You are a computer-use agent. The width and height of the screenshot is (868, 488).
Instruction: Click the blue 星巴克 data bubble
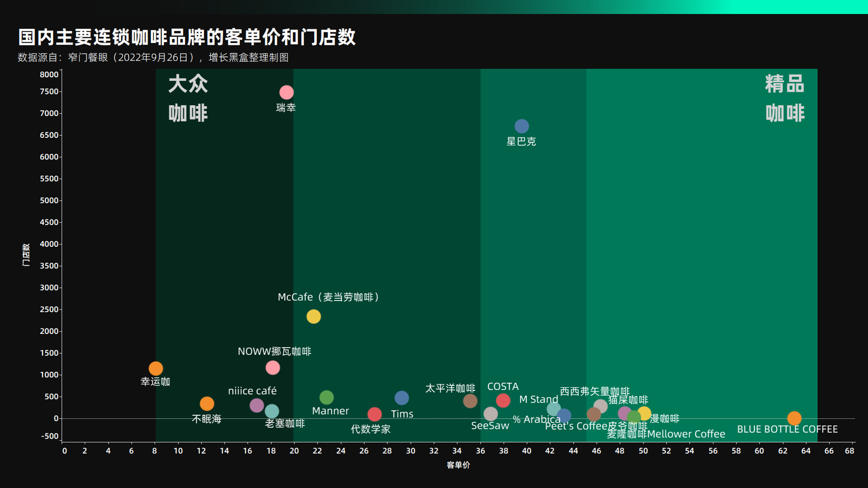522,126
